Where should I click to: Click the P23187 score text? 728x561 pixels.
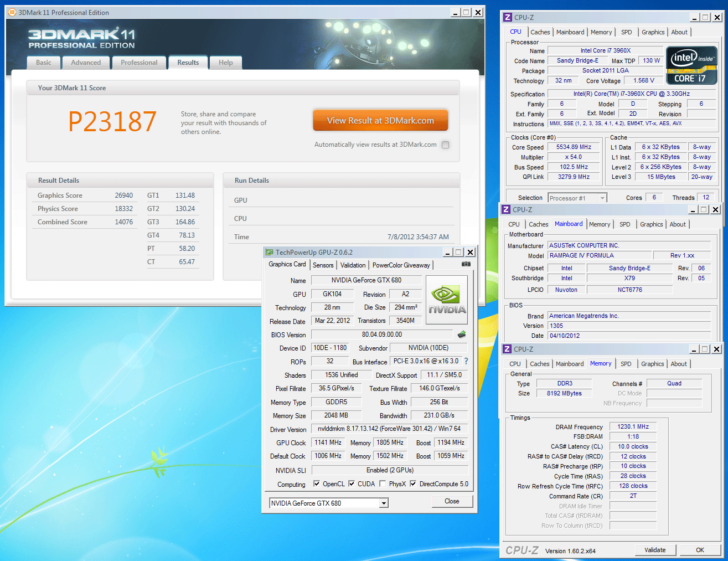point(113,121)
